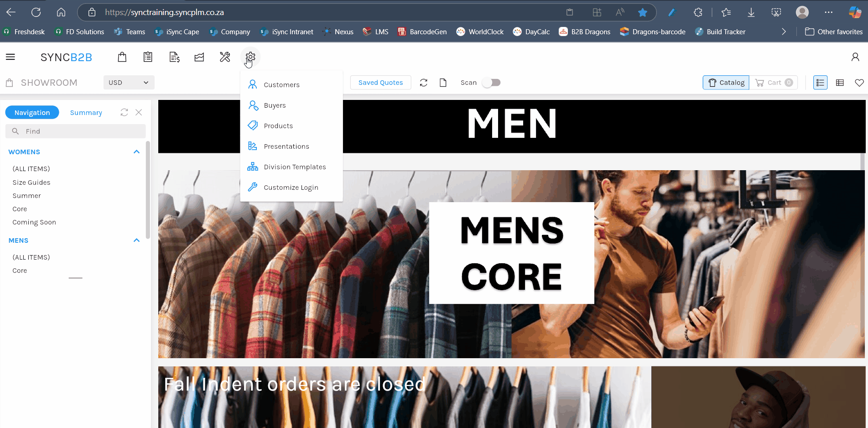Open Core under WOMENS

pos(20,209)
